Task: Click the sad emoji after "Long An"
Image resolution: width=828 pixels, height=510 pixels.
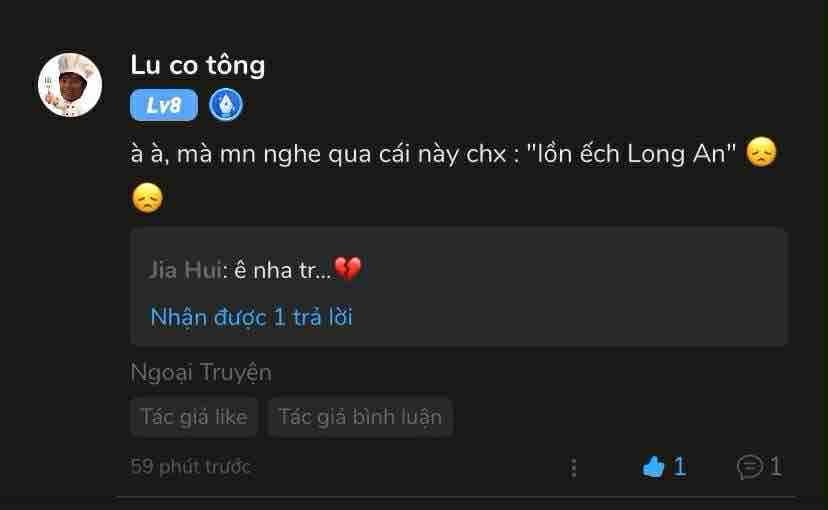Action: [x=762, y=154]
